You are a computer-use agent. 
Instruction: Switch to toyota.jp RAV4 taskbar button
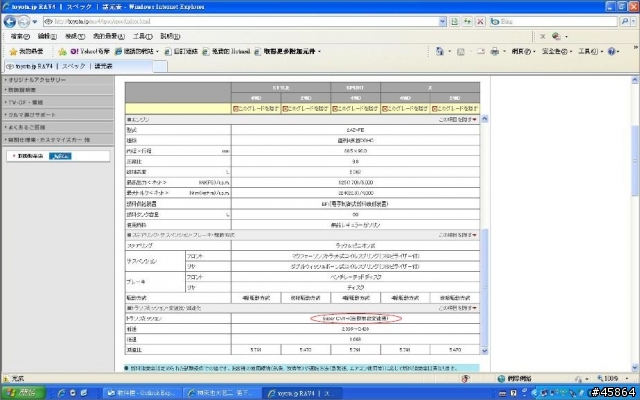pos(302,393)
